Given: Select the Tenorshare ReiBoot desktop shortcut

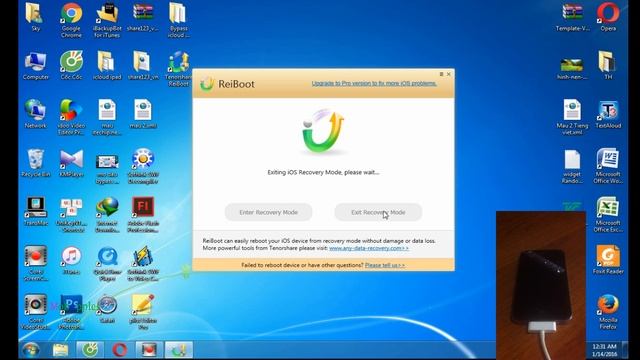Looking at the screenshot, I should tap(178, 69).
